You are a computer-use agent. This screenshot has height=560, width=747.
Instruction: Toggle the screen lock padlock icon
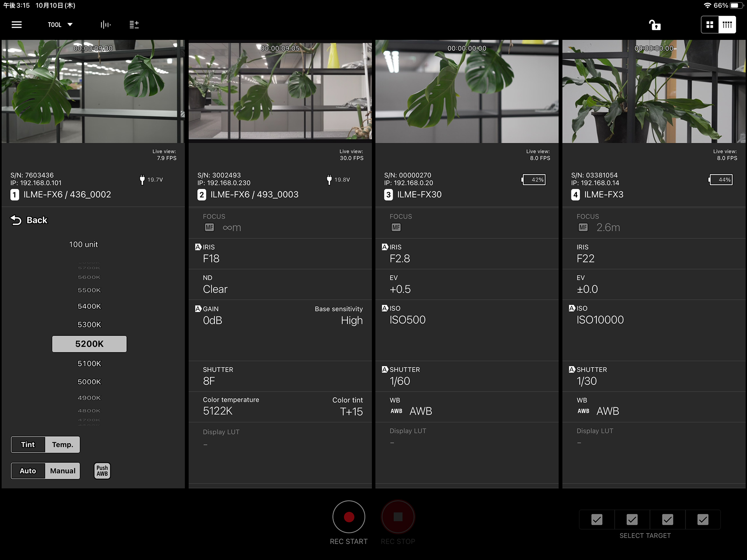click(x=655, y=25)
